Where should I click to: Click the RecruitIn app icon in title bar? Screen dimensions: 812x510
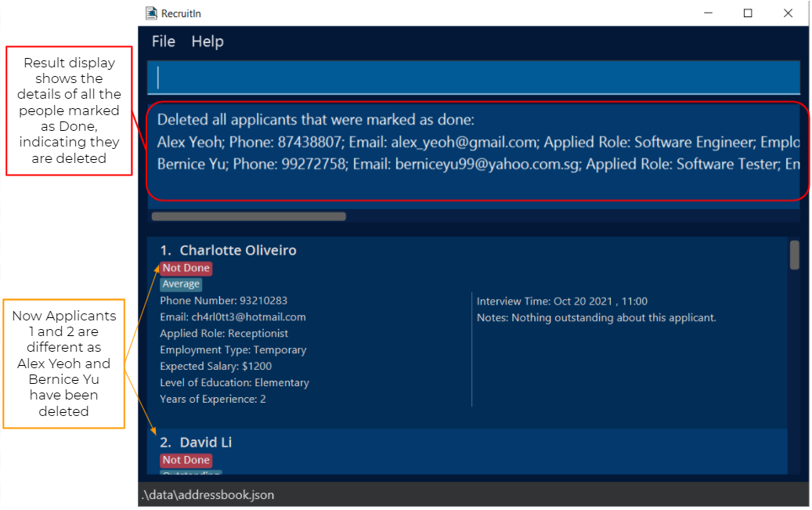click(151, 13)
